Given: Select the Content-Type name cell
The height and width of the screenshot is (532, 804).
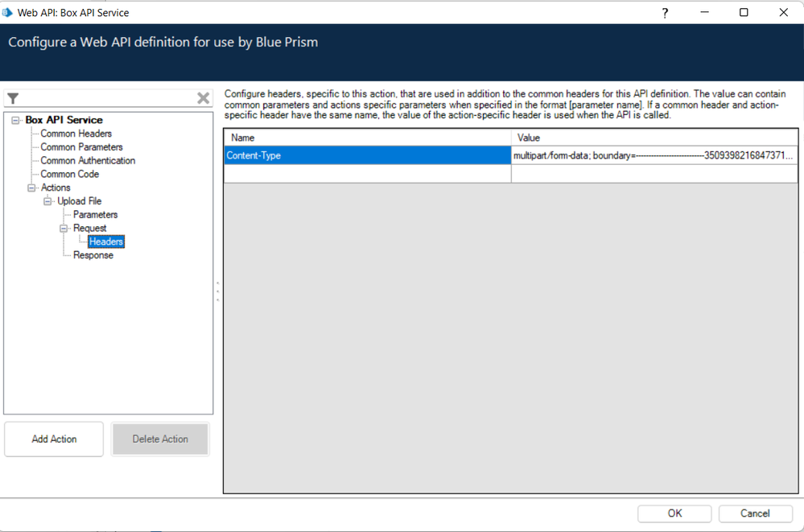Looking at the screenshot, I should (368, 155).
